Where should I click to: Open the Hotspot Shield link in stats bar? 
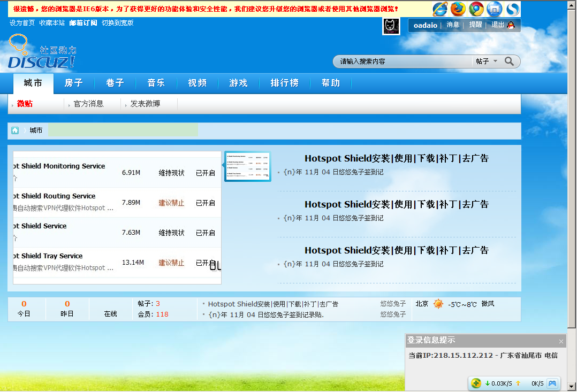coord(273,304)
